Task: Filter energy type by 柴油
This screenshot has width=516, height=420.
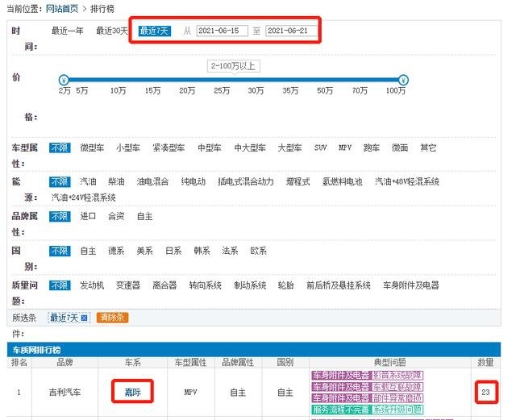Action: point(116,181)
